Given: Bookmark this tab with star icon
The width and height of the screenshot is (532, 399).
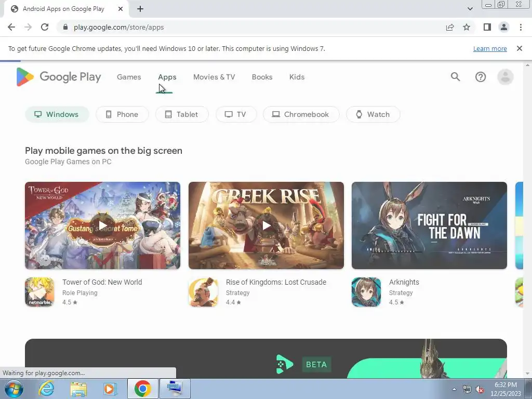Looking at the screenshot, I should [x=467, y=27].
